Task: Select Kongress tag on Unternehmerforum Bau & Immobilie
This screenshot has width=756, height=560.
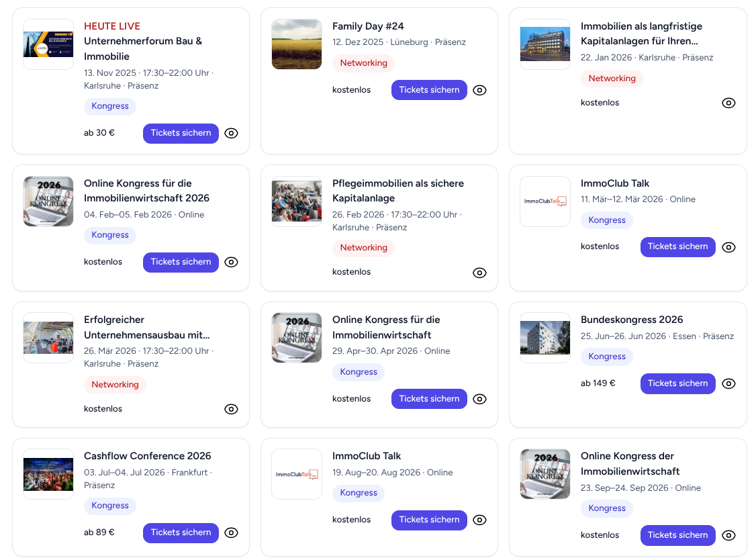Action: click(x=110, y=106)
